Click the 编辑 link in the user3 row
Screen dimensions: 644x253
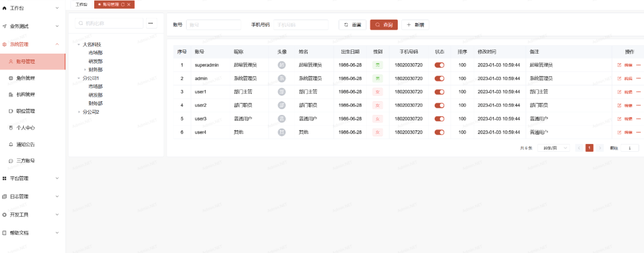(x=628, y=119)
